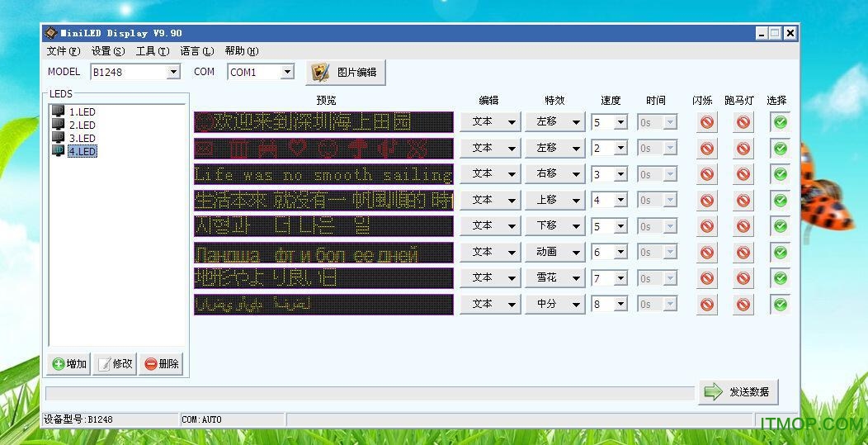Open the 帮助(H) menu
The image size is (868, 445).
(x=242, y=51)
